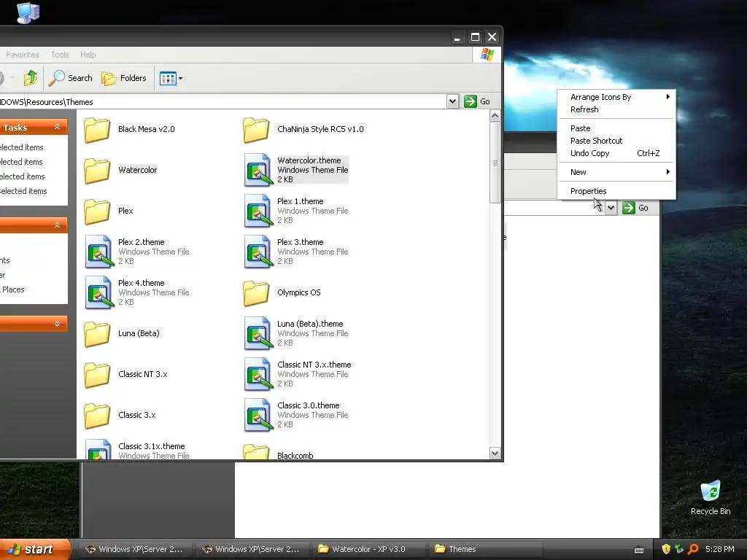
Task: Collapse the Tasks panel in sidebar
Action: pos(57,127)
